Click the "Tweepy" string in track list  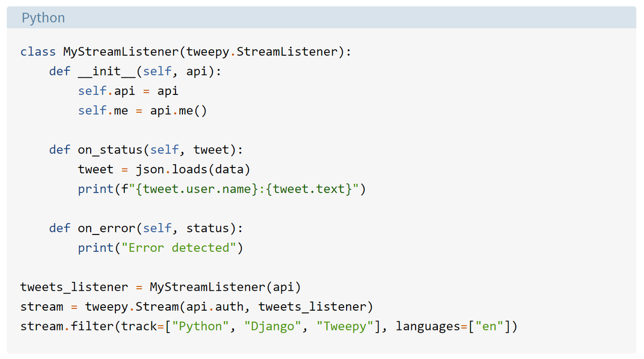pos(345,326)
